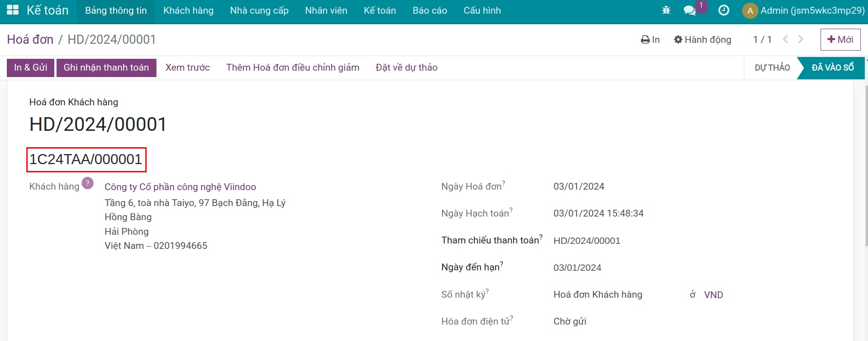Click Ngày đến hạn due date value
This screenshot has width=868, height=341.
577,268
